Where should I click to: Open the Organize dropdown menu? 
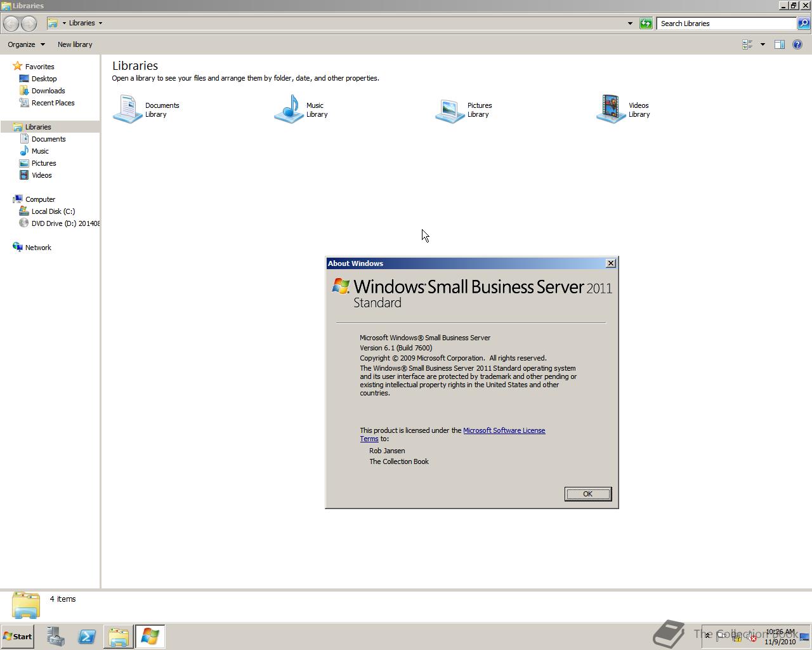pos(26,44)
